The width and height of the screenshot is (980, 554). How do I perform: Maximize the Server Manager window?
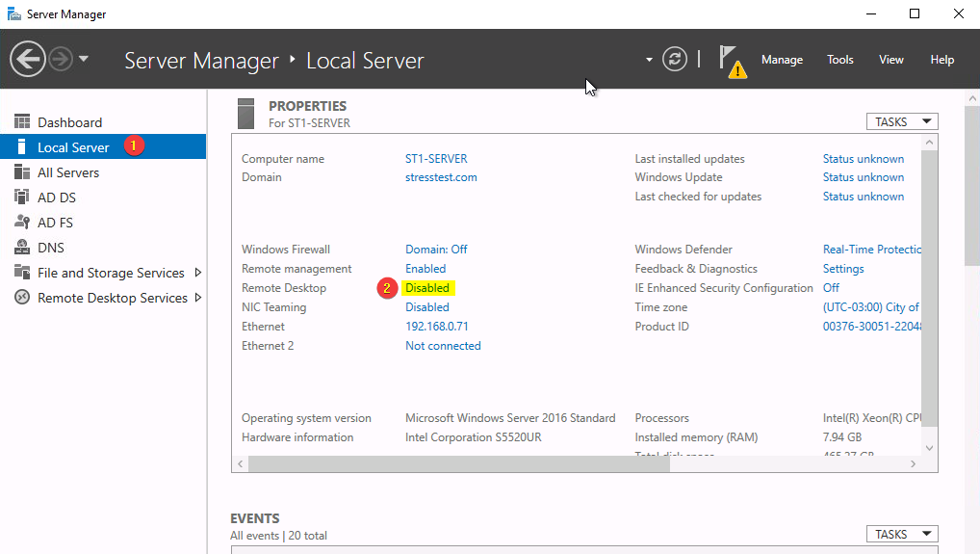coord(915,13)
